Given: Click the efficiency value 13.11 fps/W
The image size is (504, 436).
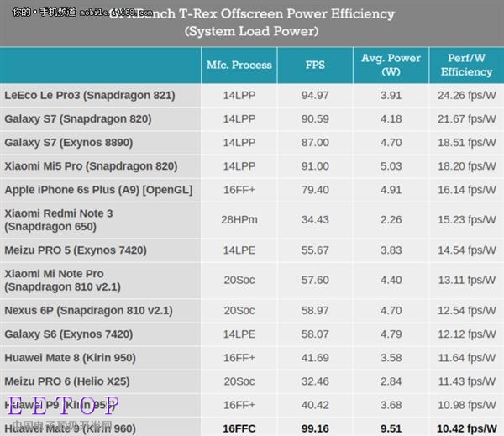Looking at the screenshot, I should [x=467, y=280].
